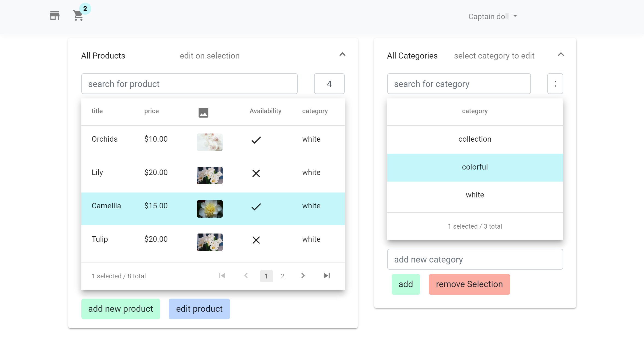This screenshot has width=644, height=350.
Task: Focus the search for category field
Action: click(x=459, y=84)
